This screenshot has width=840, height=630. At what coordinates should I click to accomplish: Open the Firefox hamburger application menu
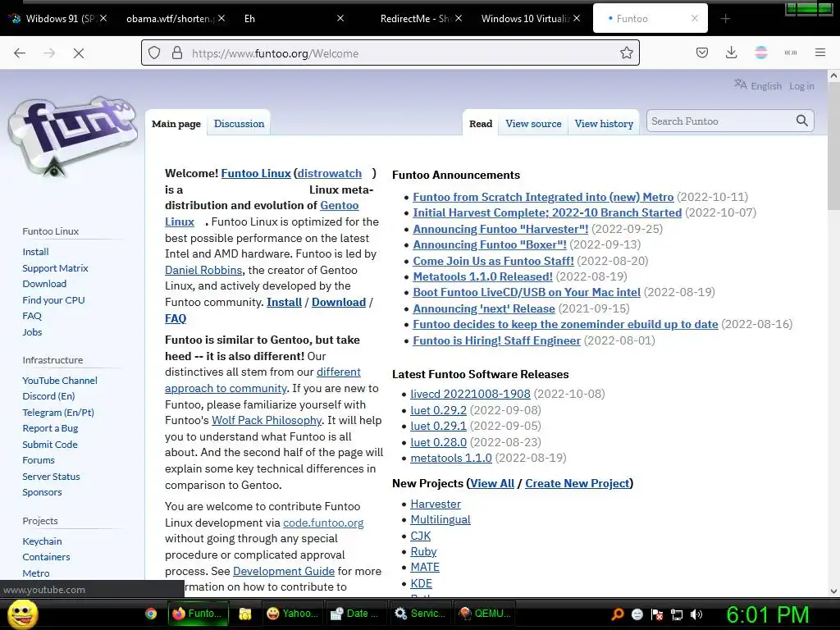pyautogui.click(x=820, y=52)
